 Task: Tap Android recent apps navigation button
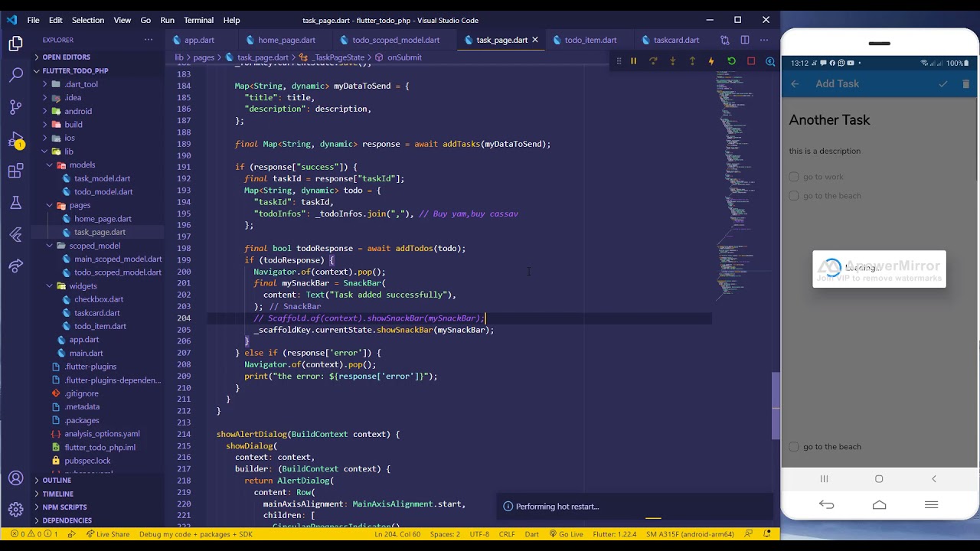click(825, 479)
